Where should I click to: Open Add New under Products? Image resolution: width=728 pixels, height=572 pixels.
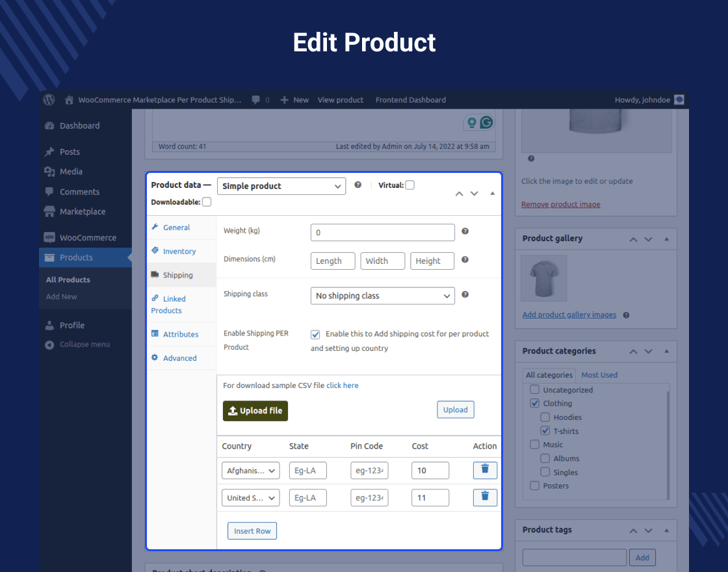(61, 296)
